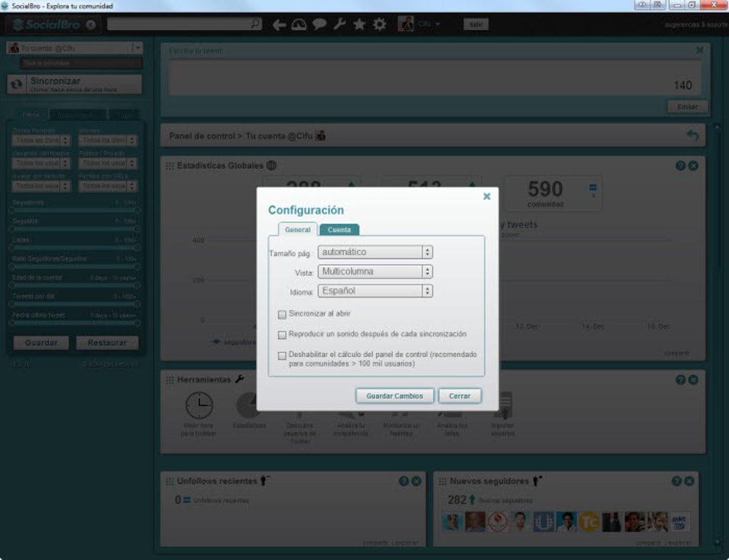Viewport: 729px width, 560px height.
Task: Select the first filter tab in sidebar
Action: coord(31,114)
